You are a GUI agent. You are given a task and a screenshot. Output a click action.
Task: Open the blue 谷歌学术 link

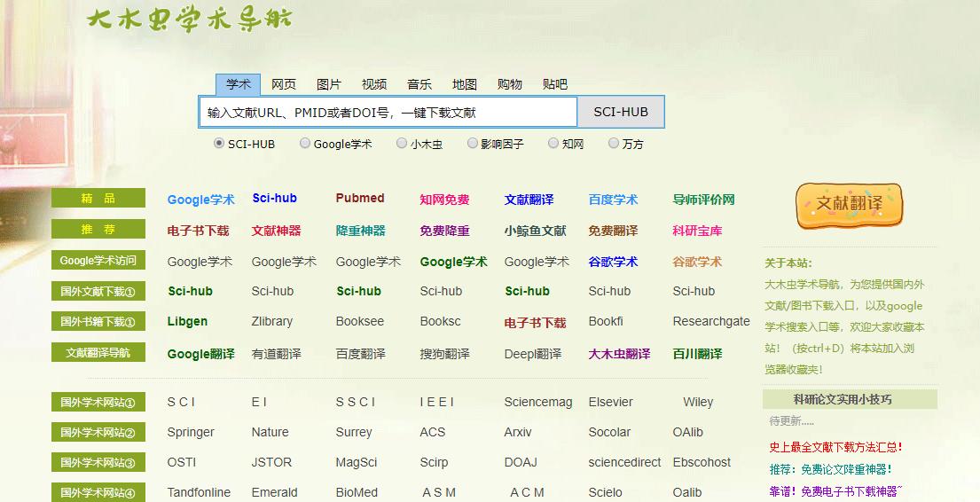tap(613, 262)
